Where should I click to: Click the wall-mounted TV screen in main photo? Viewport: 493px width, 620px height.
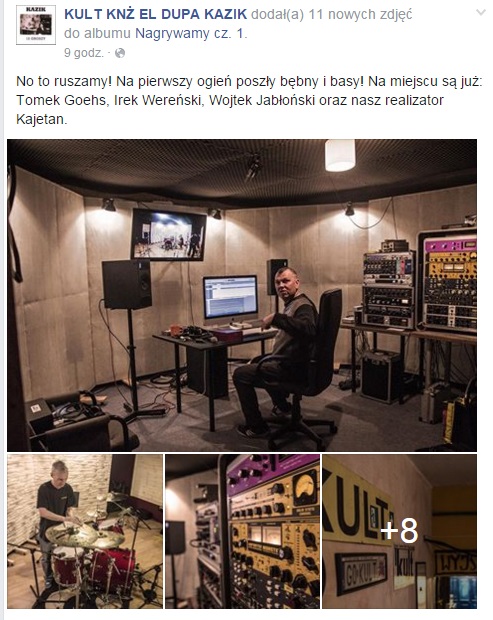(168, 234)
